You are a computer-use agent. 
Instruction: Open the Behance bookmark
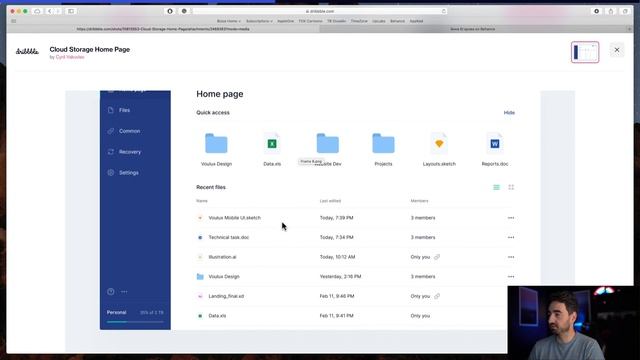(x=397, y=21)
